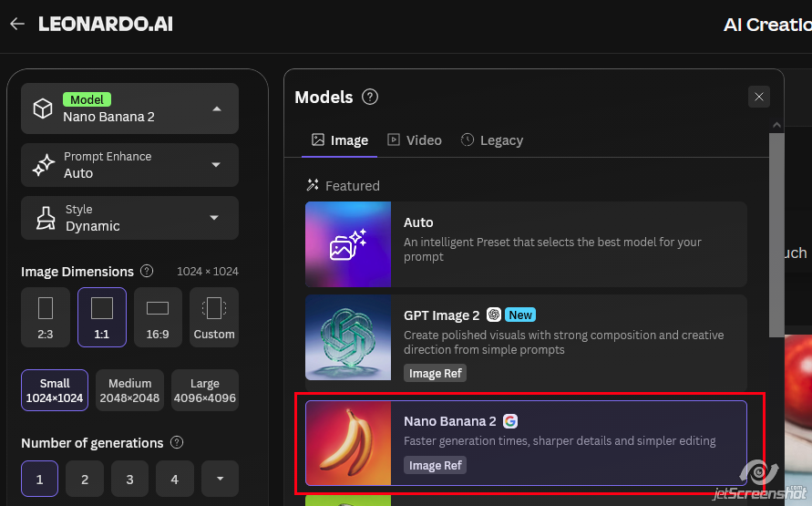This screenshot has width=812, height=506.
Task: Open Number of generations help icon
Action: pos(177,442)
